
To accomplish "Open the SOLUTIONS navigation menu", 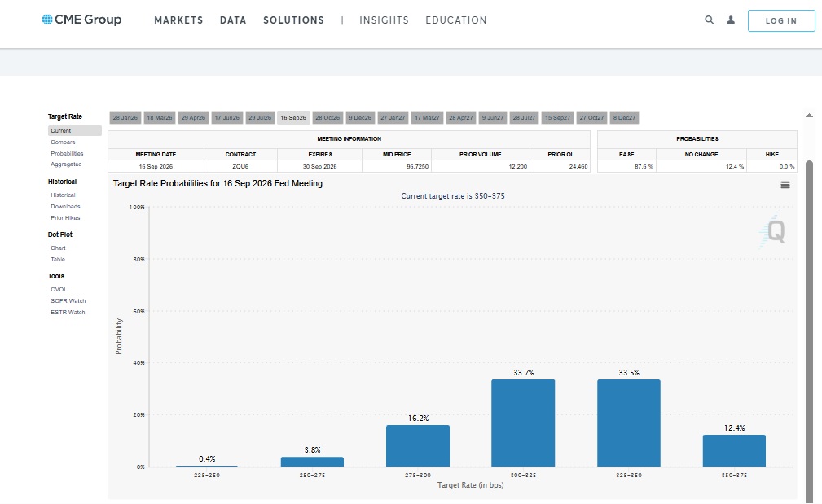I will tap(293, 20).
